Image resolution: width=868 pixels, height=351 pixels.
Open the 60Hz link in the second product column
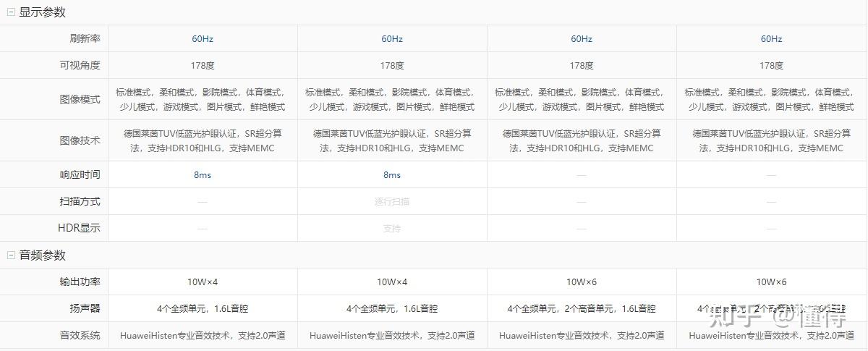pyautogui.click(x=392, y=39)
